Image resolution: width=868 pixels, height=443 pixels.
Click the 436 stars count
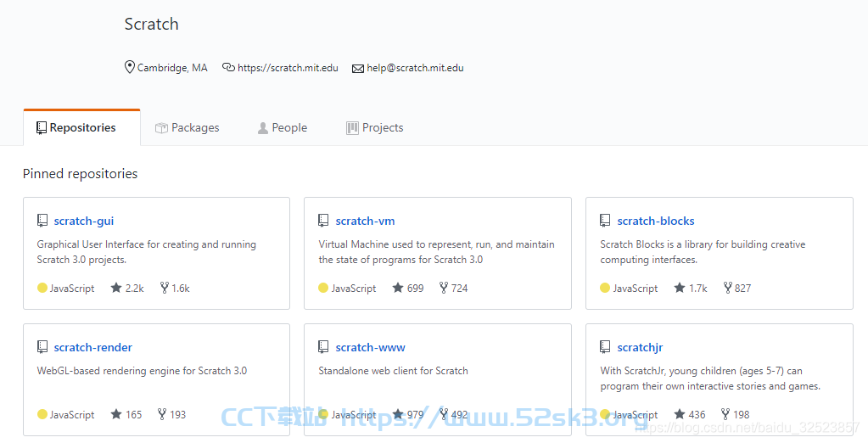click(697, 414)
